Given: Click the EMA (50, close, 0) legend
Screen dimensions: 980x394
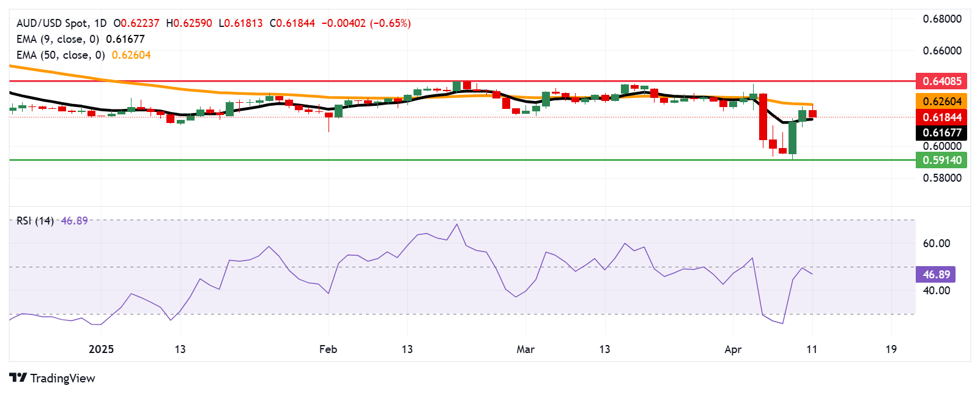Looking at the screenshot, I should coord(61,55).
